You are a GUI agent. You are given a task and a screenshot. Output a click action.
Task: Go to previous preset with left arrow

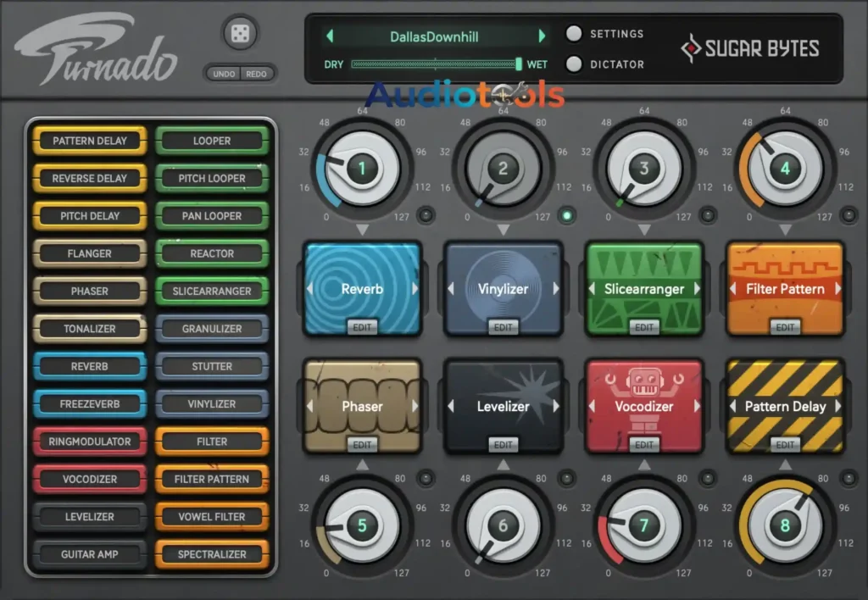[331, 36]
